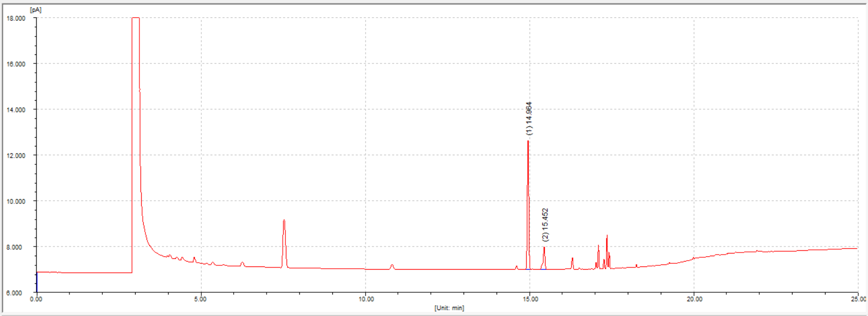The width and height of the screenshot is (868, 316).
Task: Click the 20.00 x-axis tick label
Action: click(x=694, y=299)
